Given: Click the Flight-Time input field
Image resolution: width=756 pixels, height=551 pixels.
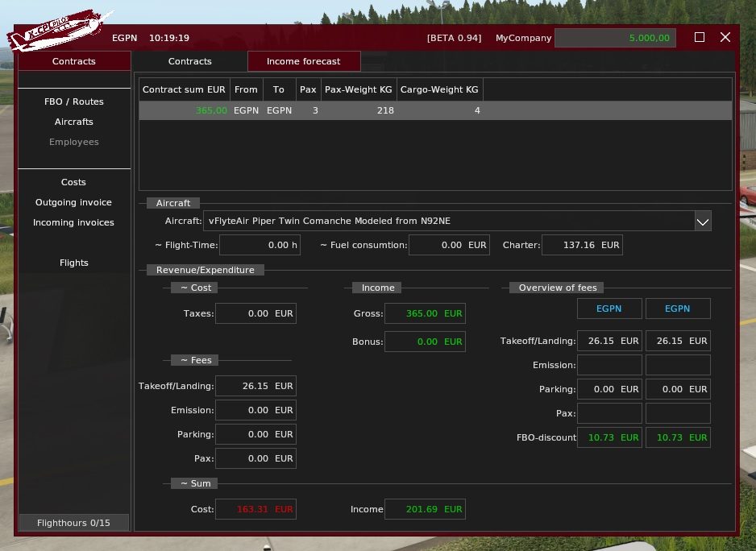Looking at the screenshot, I should (x=259, y=245).
